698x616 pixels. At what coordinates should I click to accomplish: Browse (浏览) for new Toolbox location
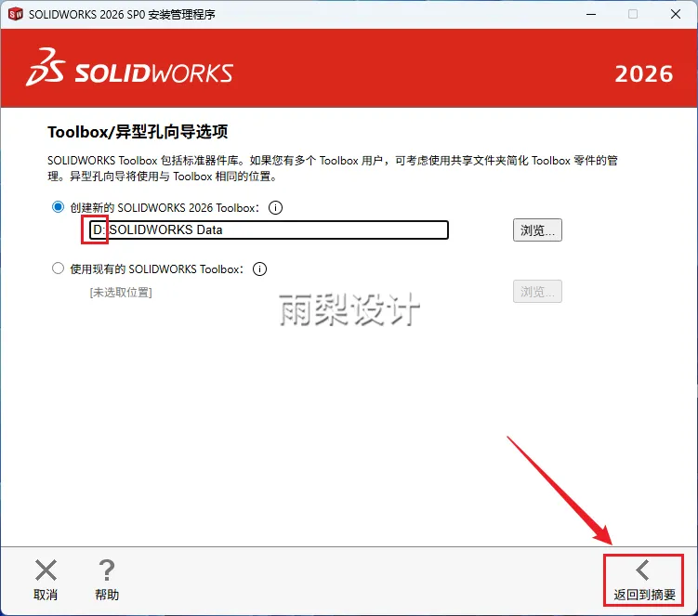point(537,230)
